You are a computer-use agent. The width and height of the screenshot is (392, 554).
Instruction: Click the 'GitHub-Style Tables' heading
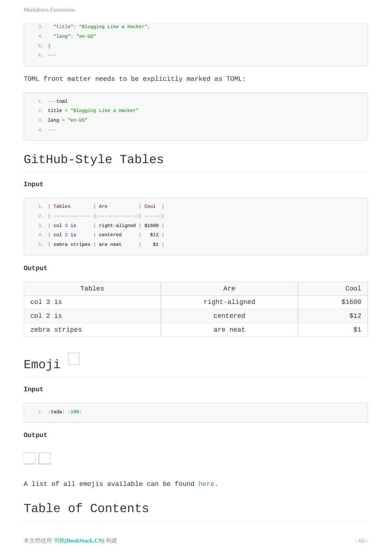point(93,160)
